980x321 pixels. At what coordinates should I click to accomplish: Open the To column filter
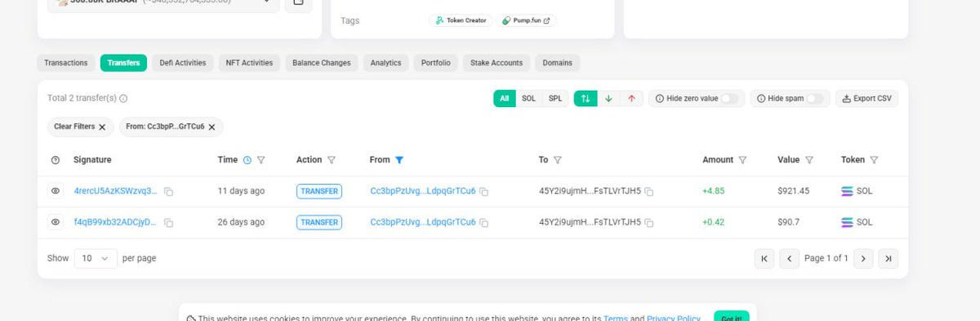click(558, 160)
